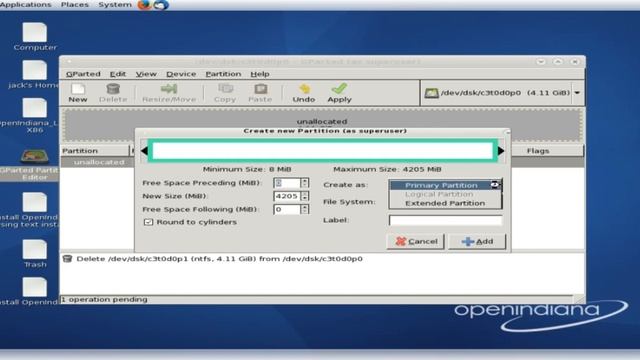
Task: Click the Partition column header
Action: [95, 151]
